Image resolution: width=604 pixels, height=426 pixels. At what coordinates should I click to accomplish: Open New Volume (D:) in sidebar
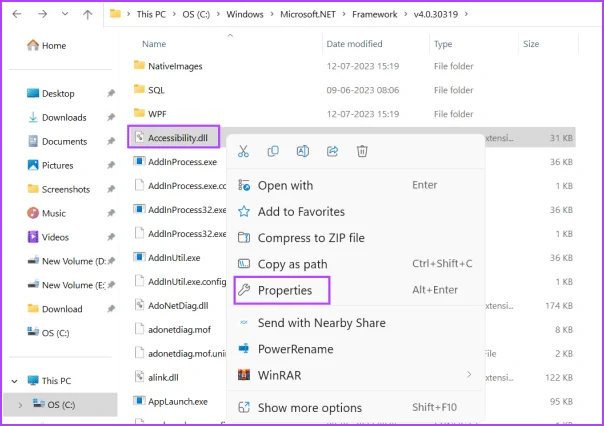(x=66, y=261)
